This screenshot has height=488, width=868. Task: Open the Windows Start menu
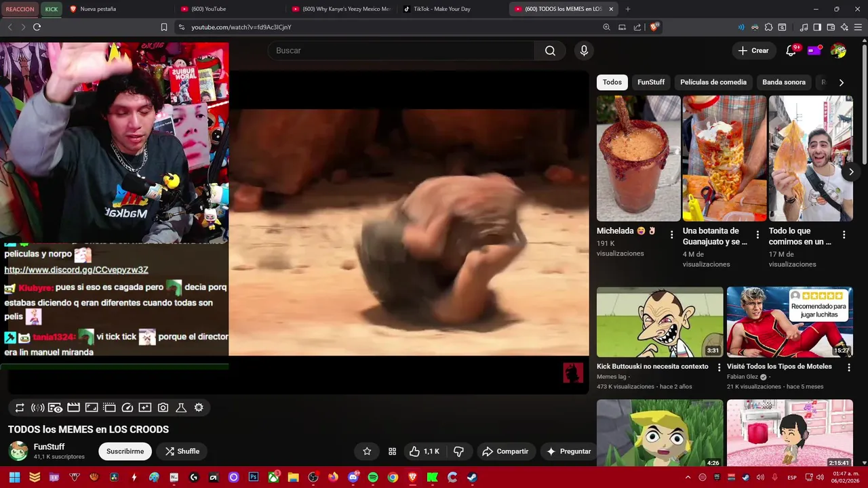(x=14, y=477)
